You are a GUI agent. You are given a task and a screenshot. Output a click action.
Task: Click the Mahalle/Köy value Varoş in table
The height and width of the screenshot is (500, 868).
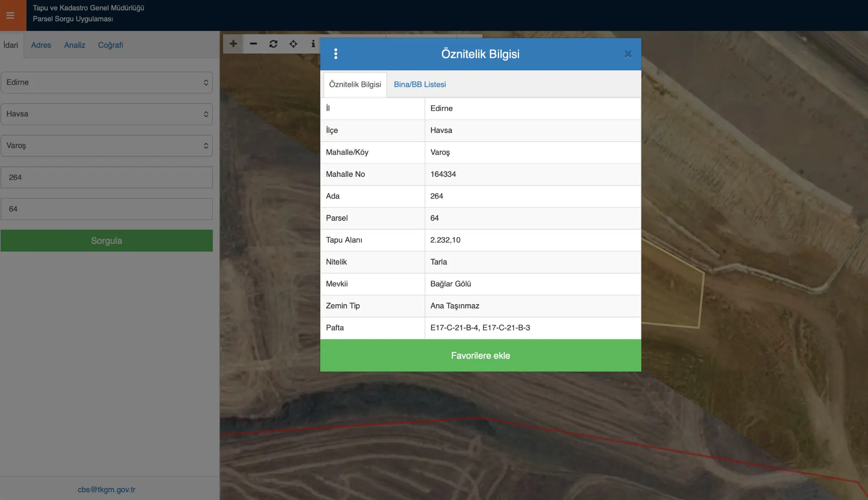pyautogui.click(x=440, y=152)
